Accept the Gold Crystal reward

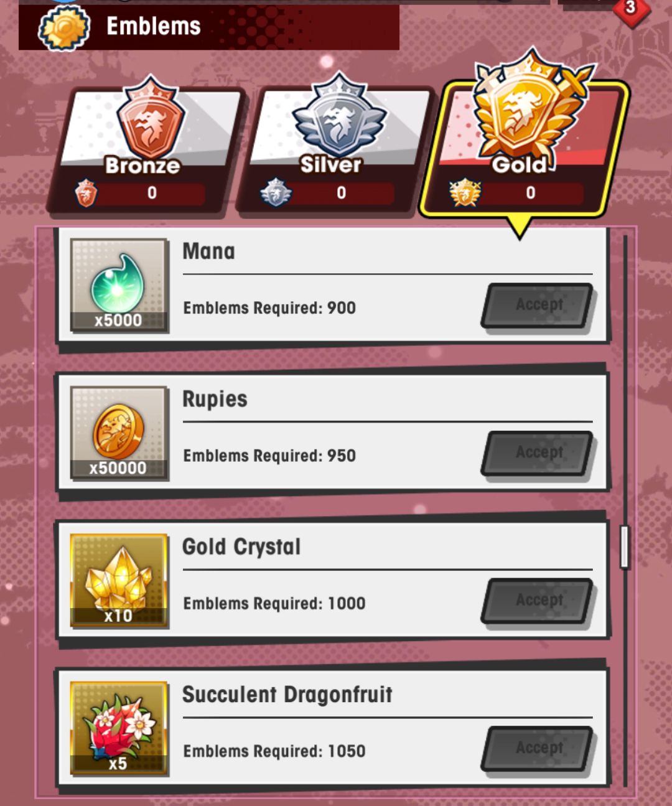click(x=538, y=601)
